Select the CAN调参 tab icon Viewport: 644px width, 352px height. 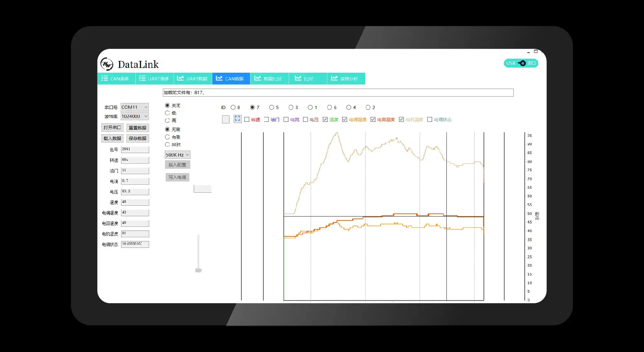(104, 78)
